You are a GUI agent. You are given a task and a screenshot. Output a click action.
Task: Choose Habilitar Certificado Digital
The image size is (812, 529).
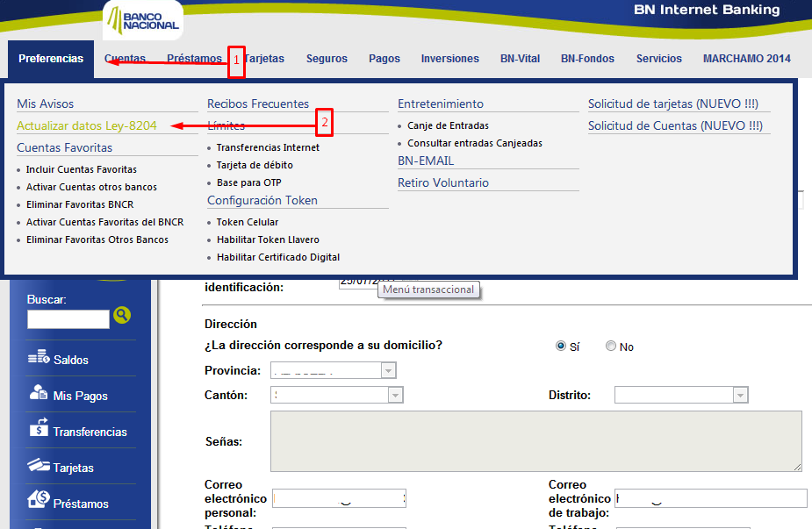coord(278,257)
